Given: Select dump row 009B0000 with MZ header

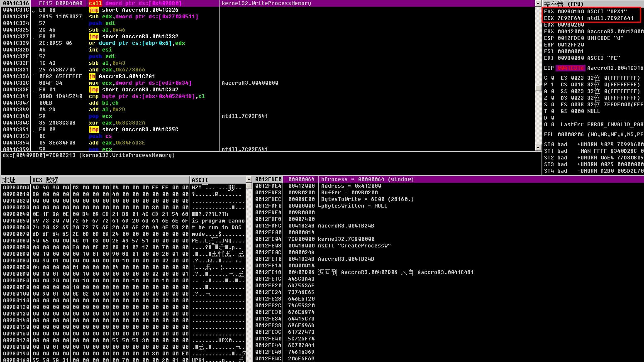Looking at the screenshot, I should (x=123, y=188).
